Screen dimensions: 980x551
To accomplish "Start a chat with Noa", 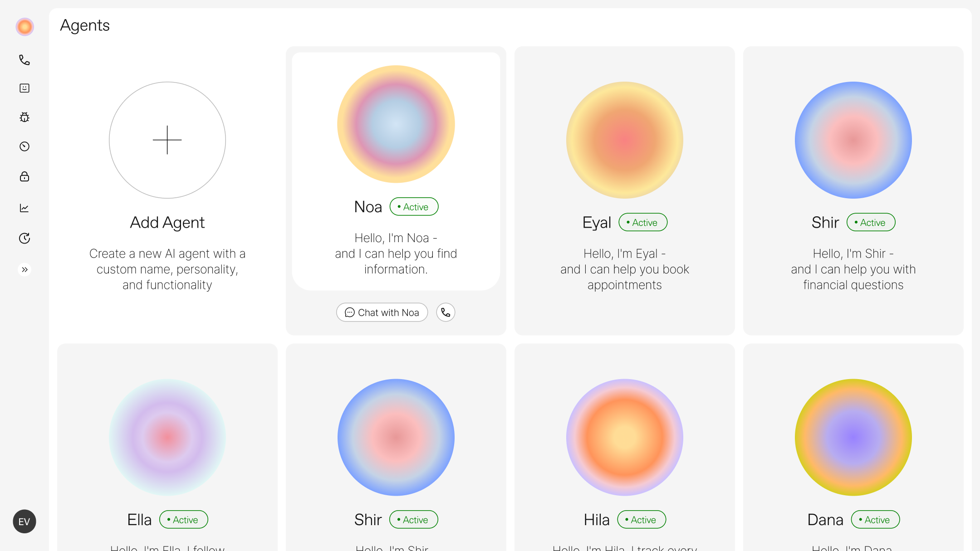I will click(382, 312).
